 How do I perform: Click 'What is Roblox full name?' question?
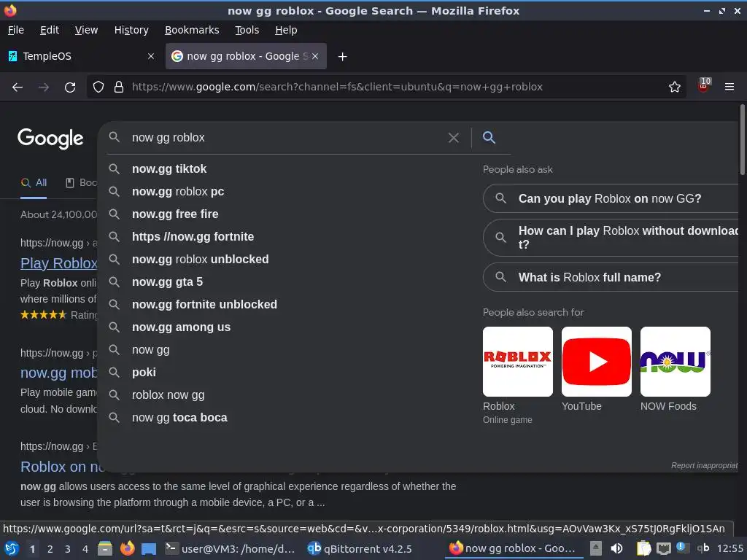[611, 277]
